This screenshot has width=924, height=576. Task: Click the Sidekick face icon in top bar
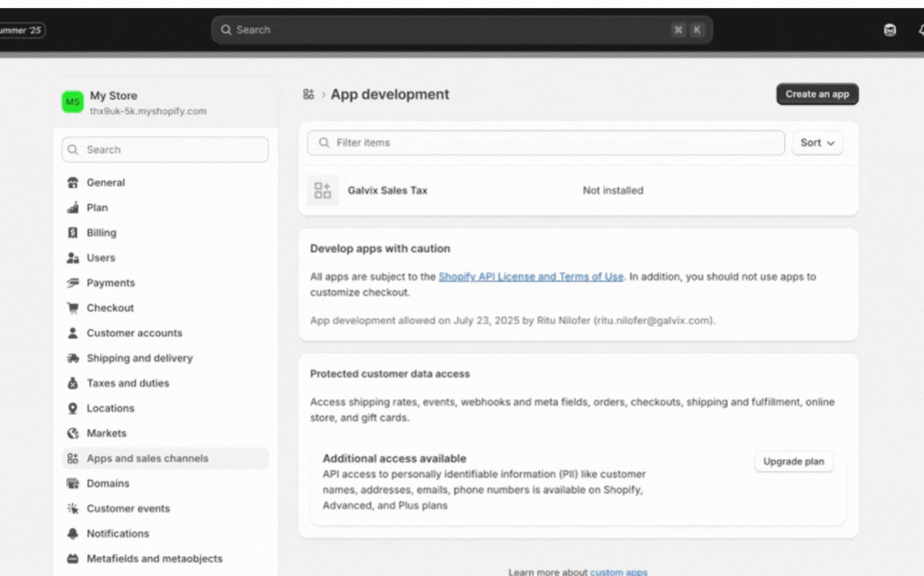pyautogui.click(x=890, y=30)
